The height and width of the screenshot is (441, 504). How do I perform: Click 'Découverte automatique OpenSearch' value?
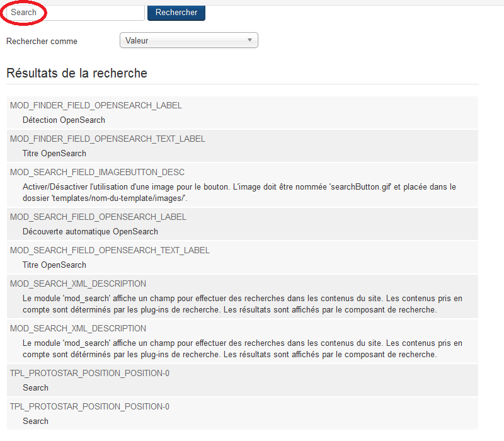[x=90, y=231]
